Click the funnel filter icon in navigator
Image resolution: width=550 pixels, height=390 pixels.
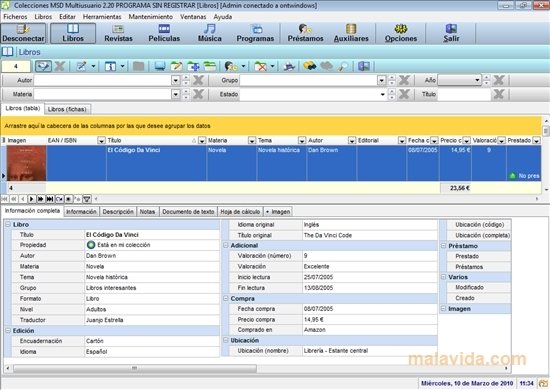[x=87, y=199]
